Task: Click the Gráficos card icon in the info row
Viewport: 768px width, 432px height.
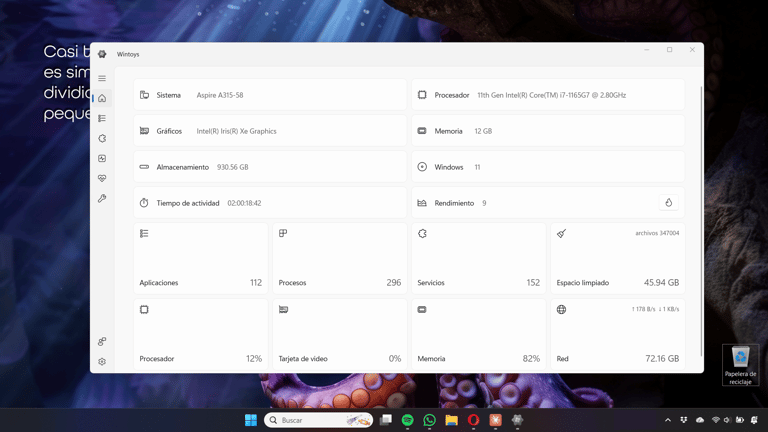Action: click(144, 131)
